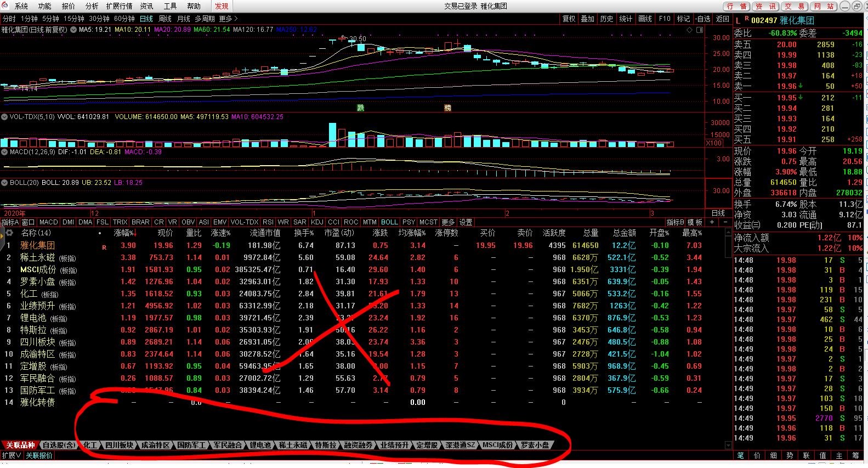The height and width of the screenshot is (468, 868).
Task: Switch to 60分钟 period
Action: point(124,19)
